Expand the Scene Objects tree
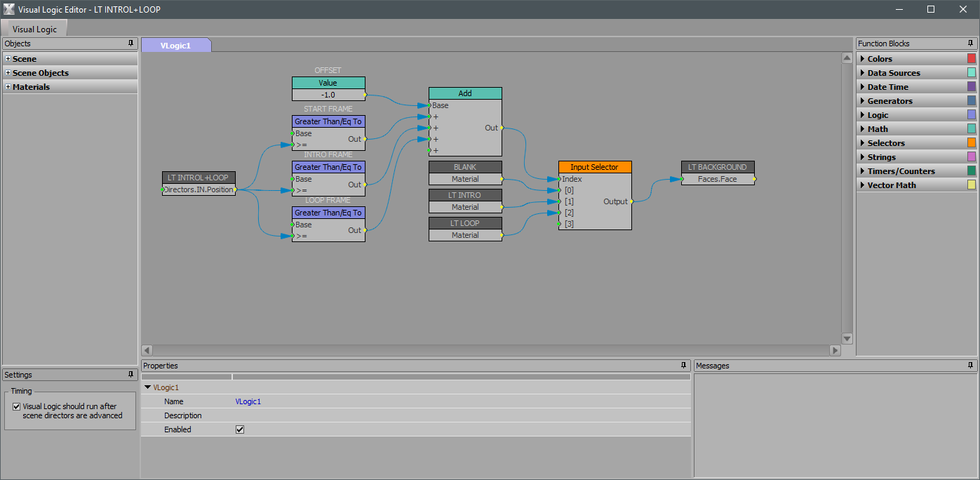Screen dimensions: 980x480 [x=8, y=73]
